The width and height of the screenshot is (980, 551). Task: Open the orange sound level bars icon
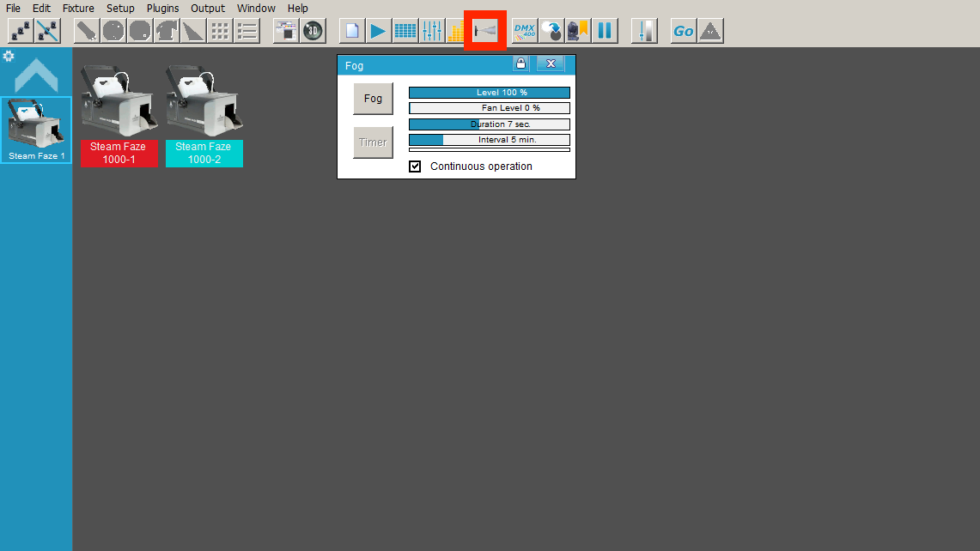tap(455, 31)
